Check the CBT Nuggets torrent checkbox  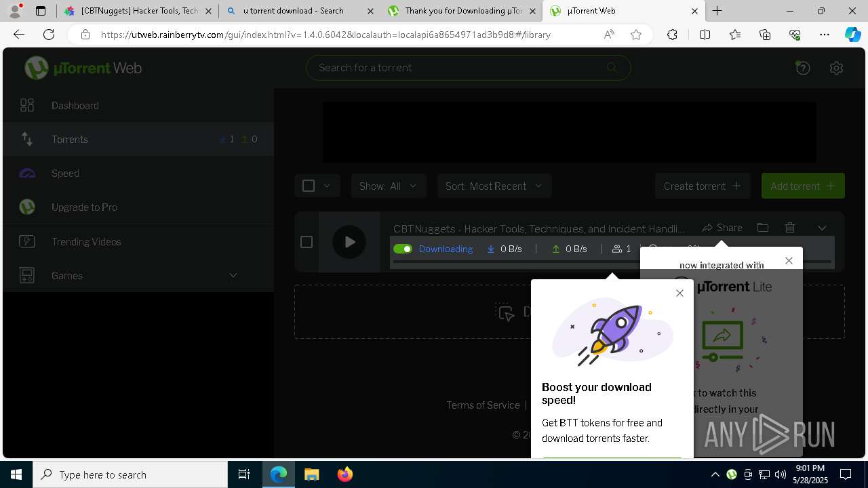click(x=307, y=242)
